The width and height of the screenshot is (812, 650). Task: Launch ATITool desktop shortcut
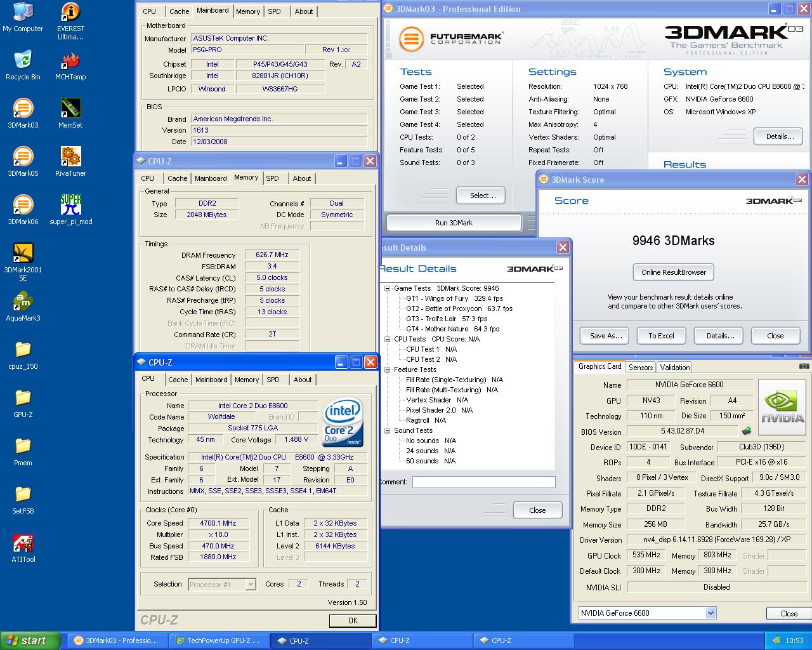point(23,548)
